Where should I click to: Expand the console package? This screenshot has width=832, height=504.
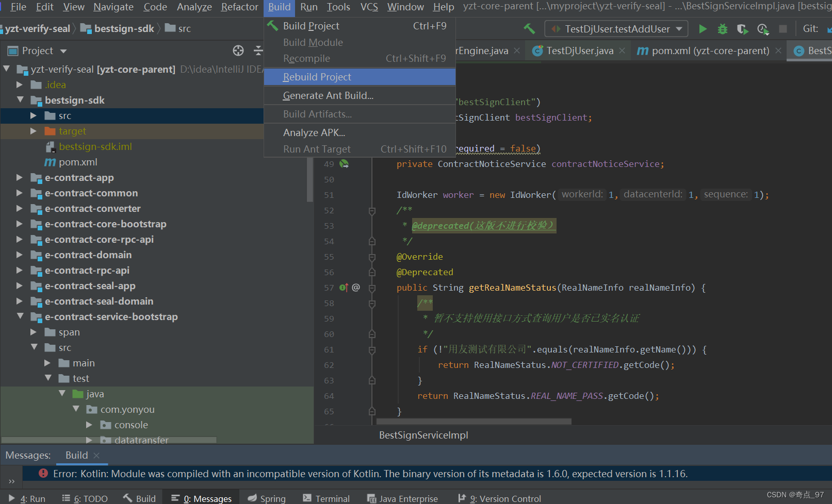tap(89, 425)
